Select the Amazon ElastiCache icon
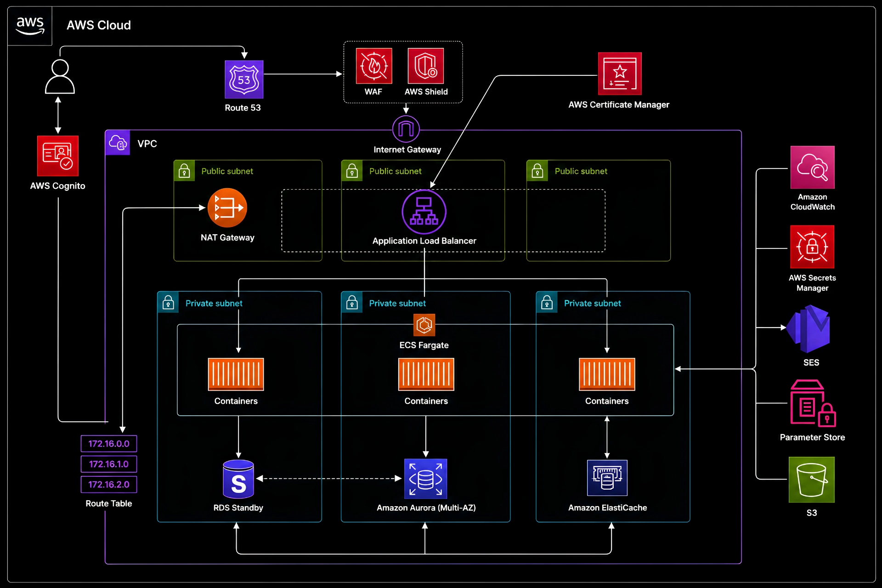The image size is (882, 588). click(607, 478)
